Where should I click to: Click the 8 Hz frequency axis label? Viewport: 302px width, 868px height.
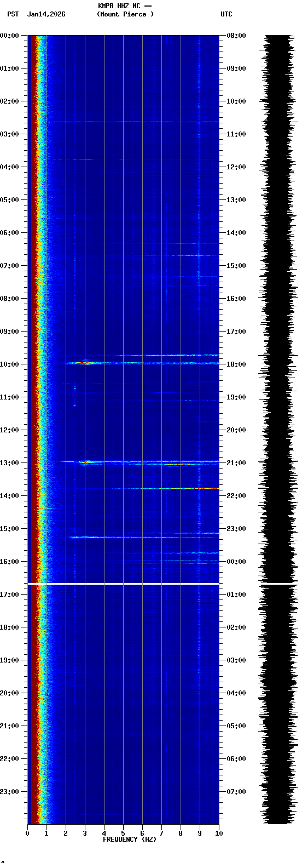click(x=181, y=833)
